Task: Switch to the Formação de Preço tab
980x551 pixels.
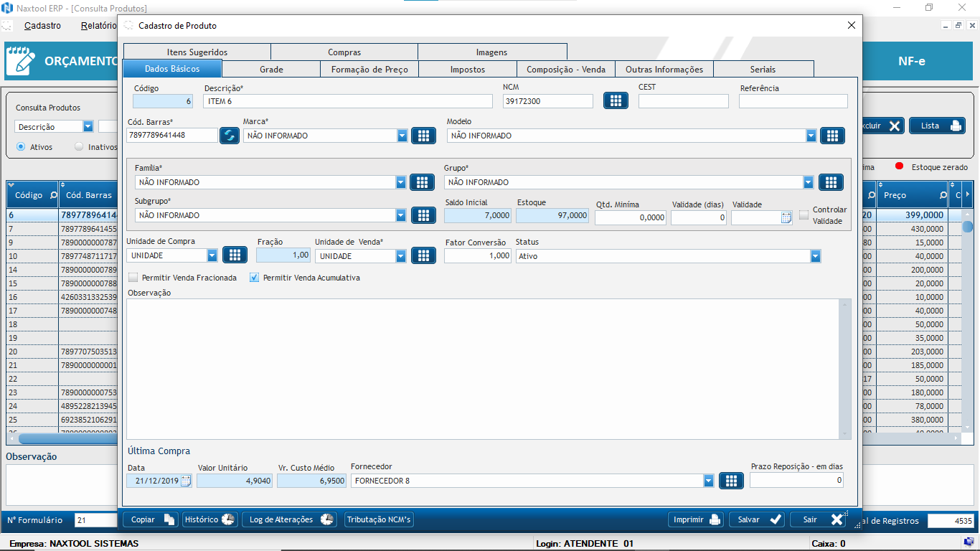Action: pyautogui.click(x=369, y=70)
